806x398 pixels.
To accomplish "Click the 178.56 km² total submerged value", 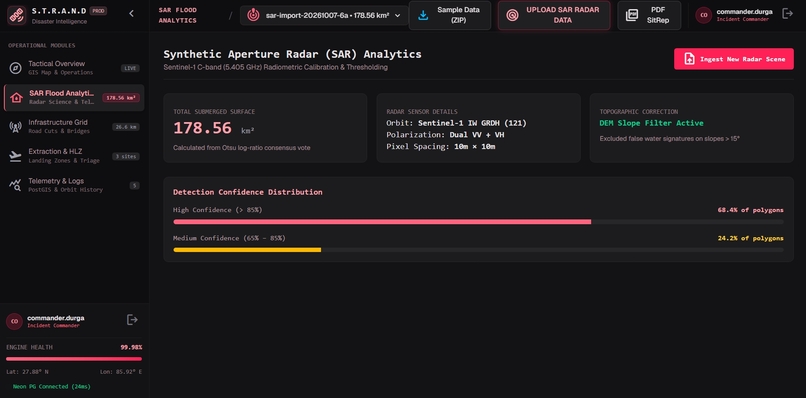I will (213, 128).
